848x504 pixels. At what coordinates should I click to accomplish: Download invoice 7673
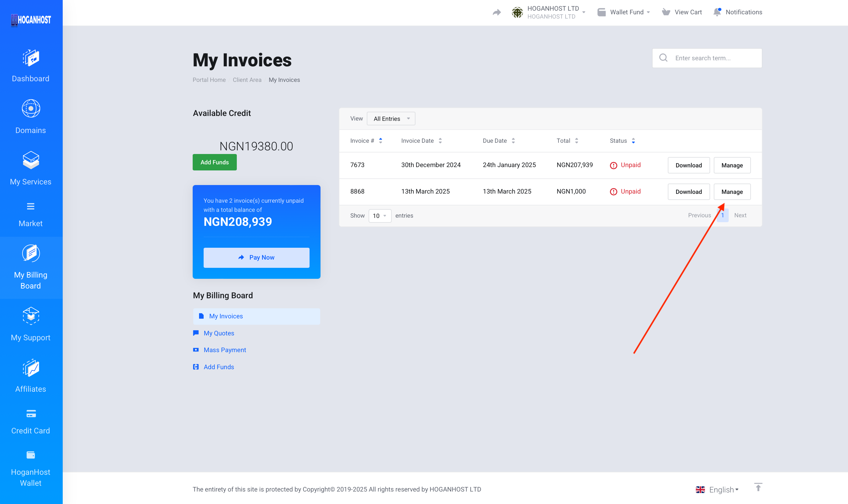(689, 165)
